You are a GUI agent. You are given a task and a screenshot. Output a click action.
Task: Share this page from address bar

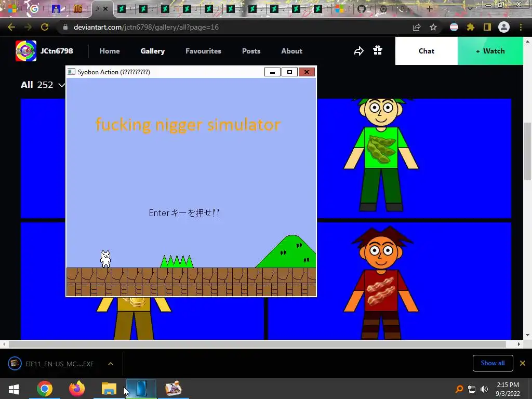417,27
